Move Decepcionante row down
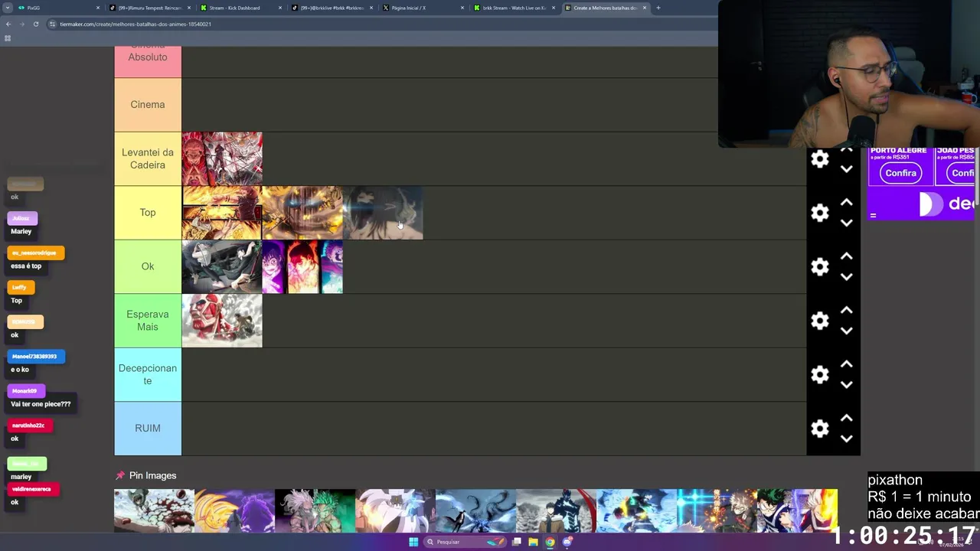This screenshot has height=551, width=980. click(847, 384)
